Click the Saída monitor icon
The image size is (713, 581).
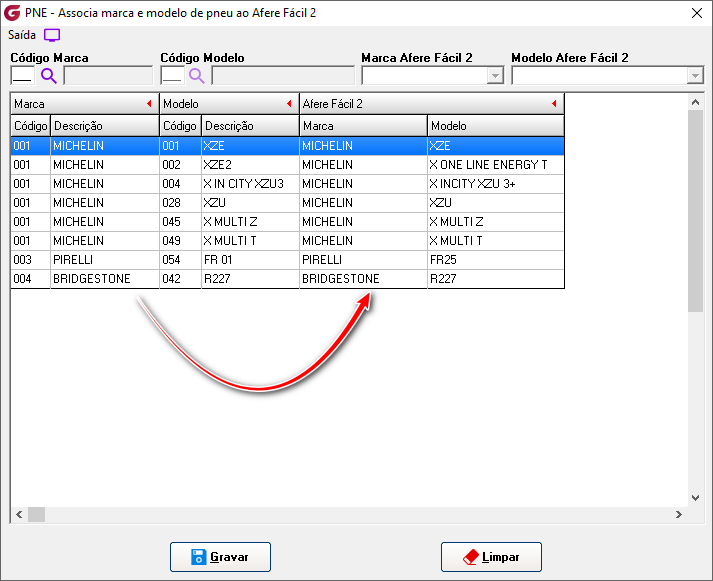[x=52, y=35]
